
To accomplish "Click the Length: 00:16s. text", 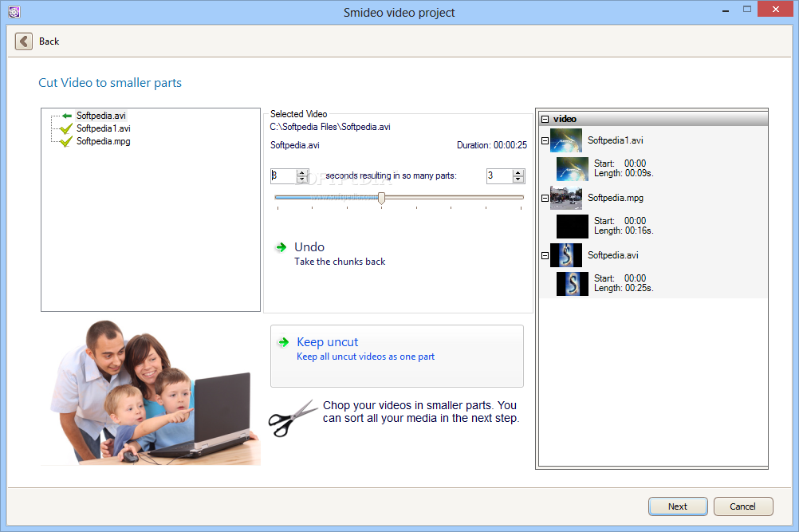I will pos(624,231).
